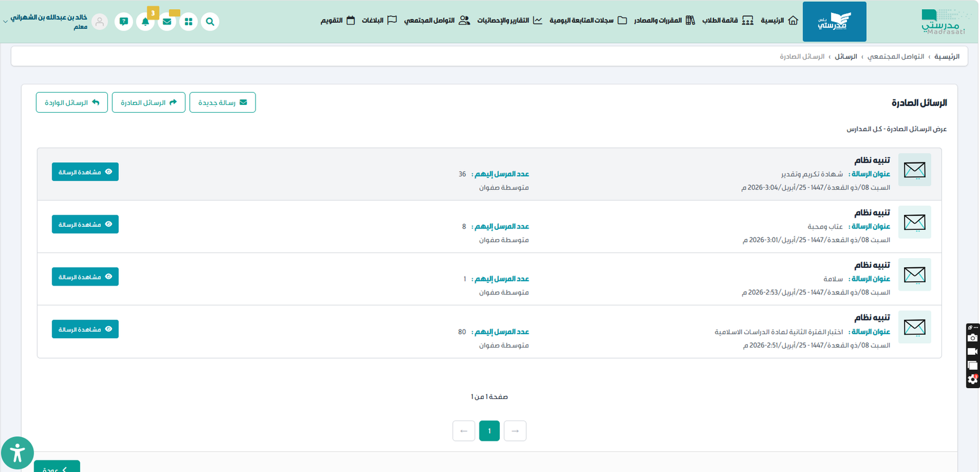Click the الرسائل الصادرة button
The height and width of the screenshot is (472, 980).
pyautogui.click(x=149, y=102)
